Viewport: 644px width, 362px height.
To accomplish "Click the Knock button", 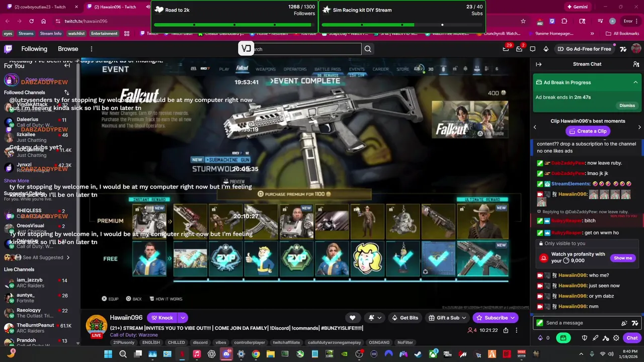I will [x=162, y=318].
